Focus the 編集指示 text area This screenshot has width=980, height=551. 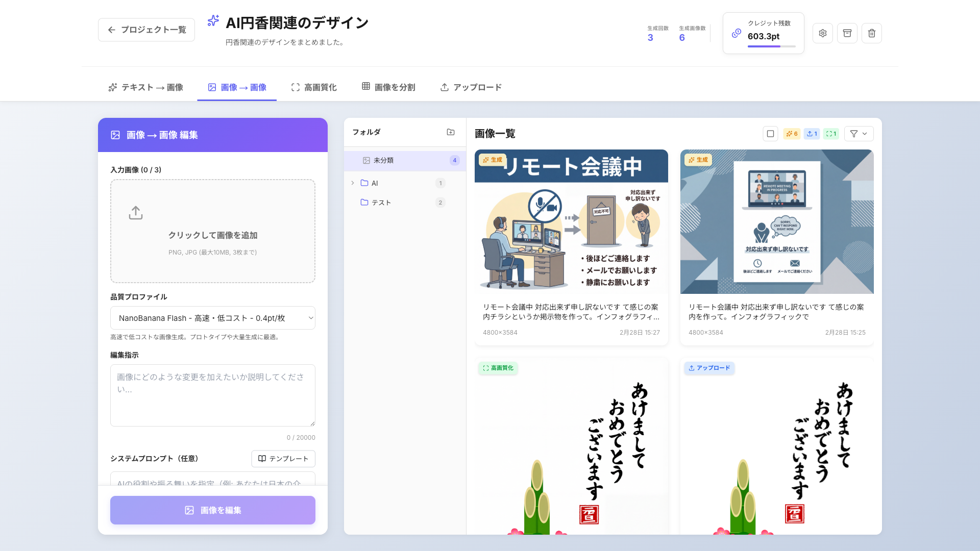pyautogui.click(x=213, y=395)
